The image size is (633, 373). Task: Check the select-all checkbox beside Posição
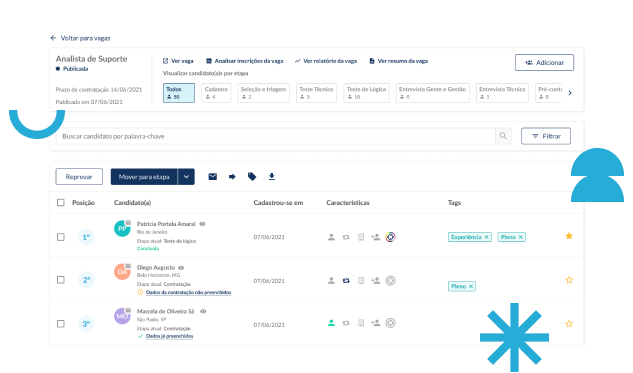(x=61, y=203)
